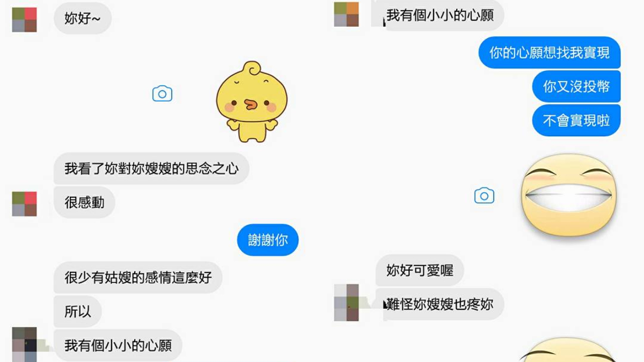Image resolution: width=644 pixels, height=362 pixels.
Task: Tap avatar beside 很感動 message
Action: pyautogui.click(x=24, y=204)
